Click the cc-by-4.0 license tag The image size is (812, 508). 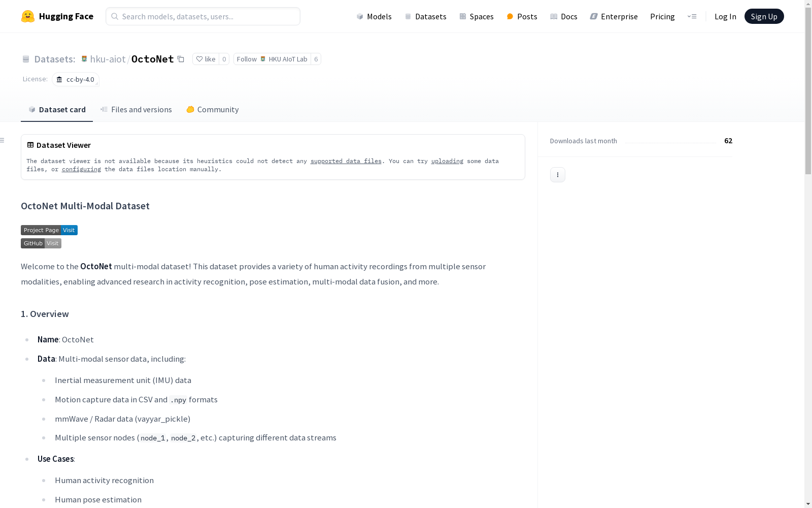tap(76, 79)
